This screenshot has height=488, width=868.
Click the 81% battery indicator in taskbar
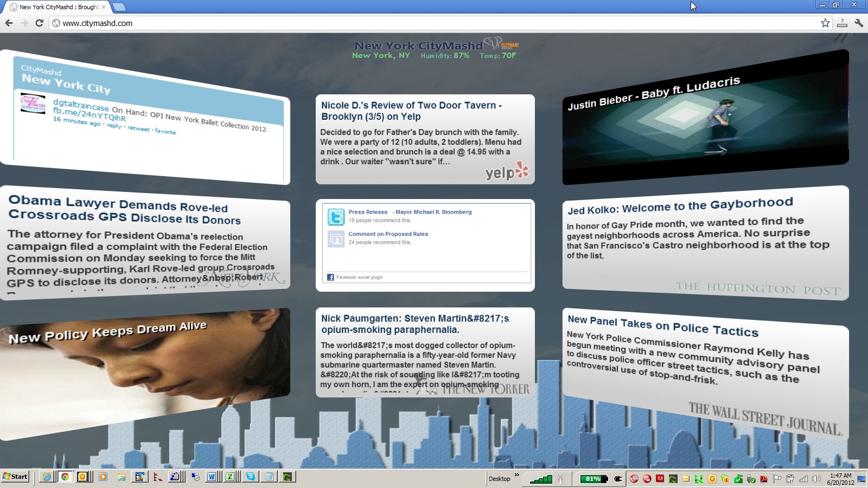594,479
